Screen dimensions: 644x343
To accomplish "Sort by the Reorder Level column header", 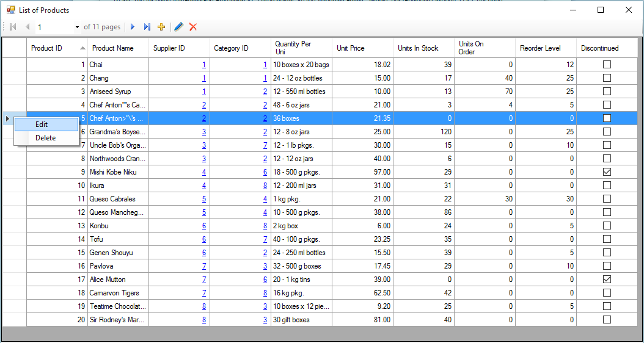I will [546, 48].
